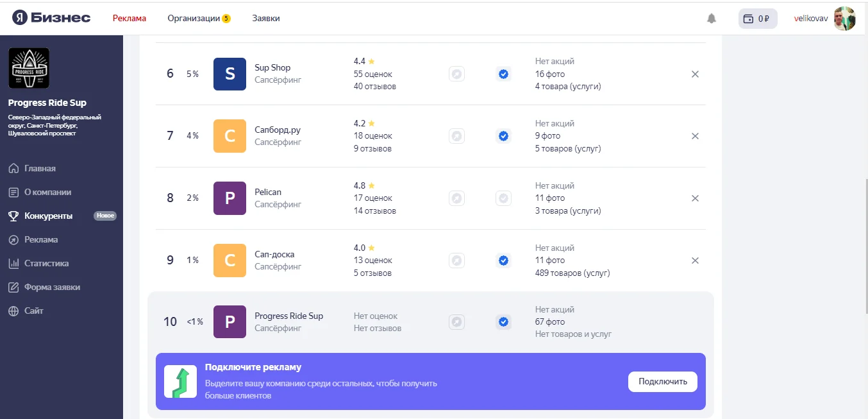Click the Новое badge next to Конкуренты
The height and width of the screenshot is (419, 868).
click(105, 216)
